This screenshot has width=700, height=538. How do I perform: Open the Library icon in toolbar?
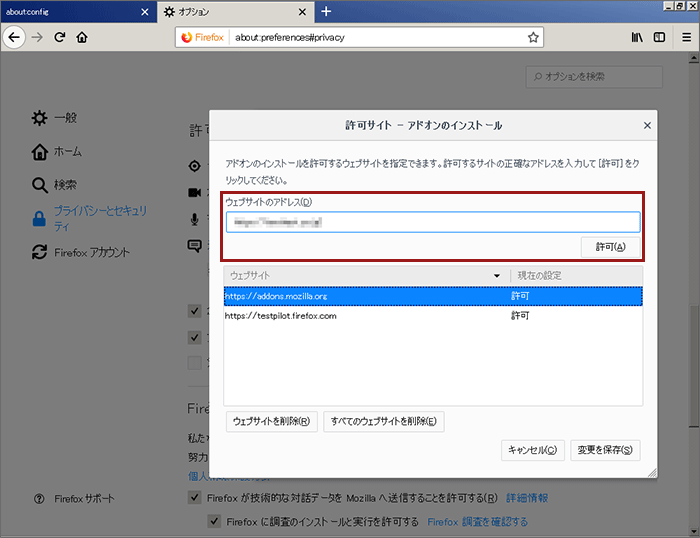point(637,38)
